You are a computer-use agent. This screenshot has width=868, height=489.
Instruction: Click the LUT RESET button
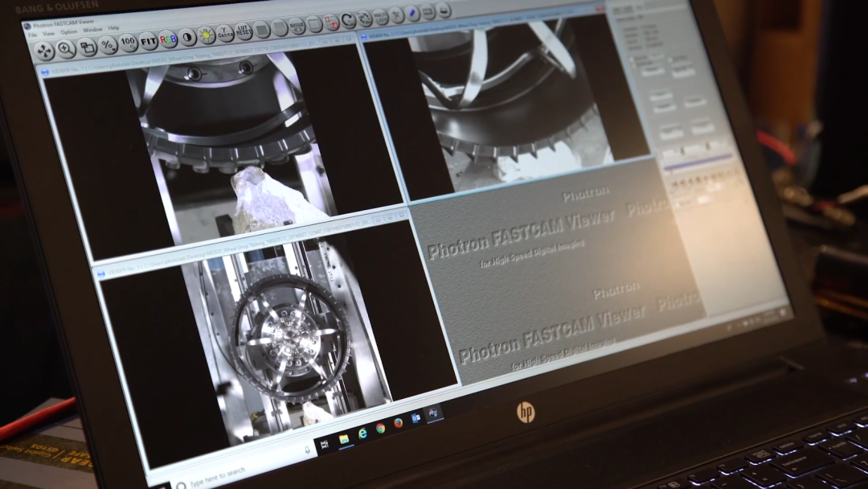[243, 31]
